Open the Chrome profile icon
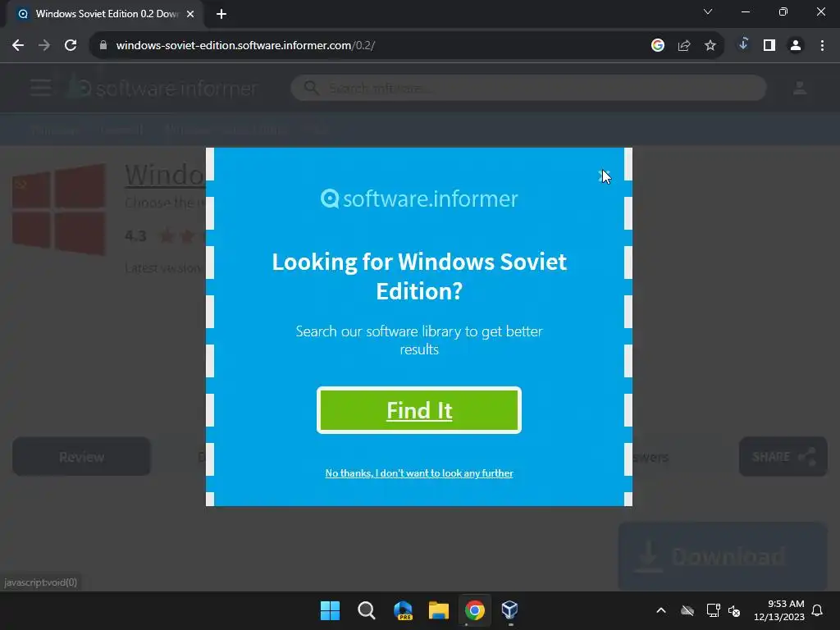Image resolution: width=840 pixels, height=630 pixels. pos(796,46)
